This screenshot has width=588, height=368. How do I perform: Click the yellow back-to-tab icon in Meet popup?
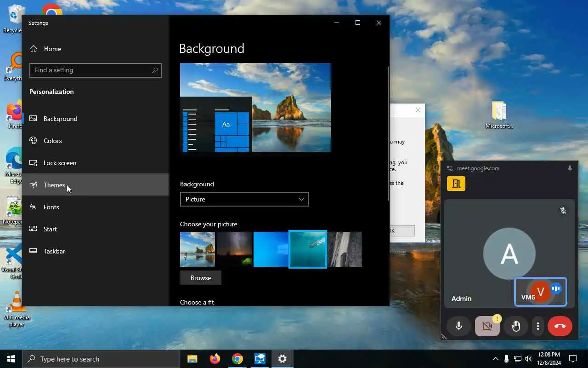pos(456,184)
